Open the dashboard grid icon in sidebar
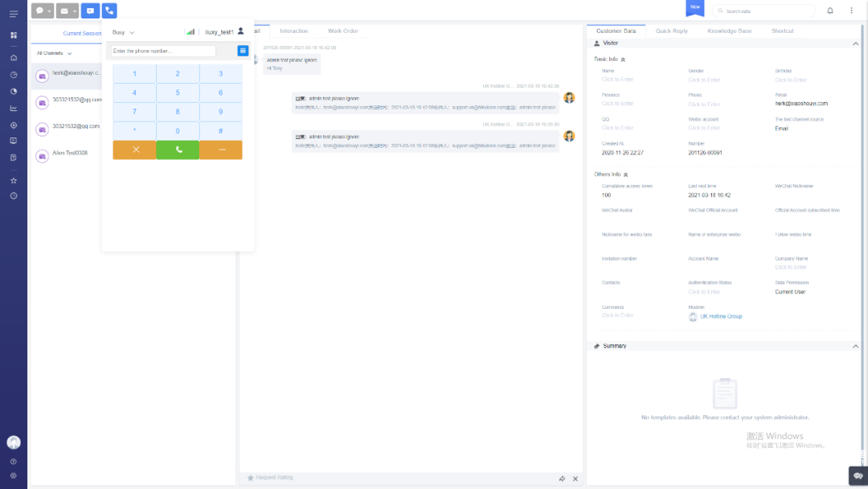 tap(14, 35)
